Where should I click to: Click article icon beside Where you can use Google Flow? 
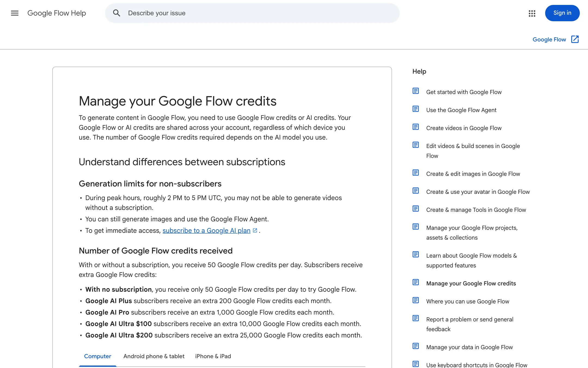(x=416, y=300)
